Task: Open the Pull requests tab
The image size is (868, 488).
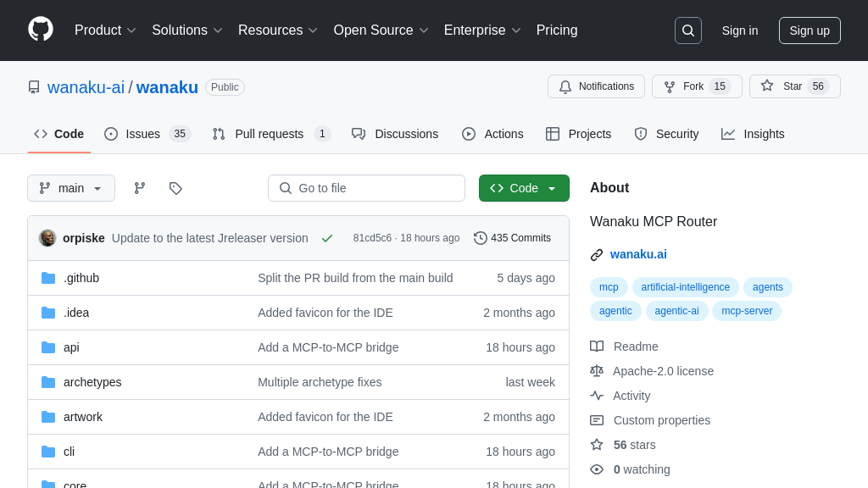Action: pyautogui.click(x=271, y=134)
